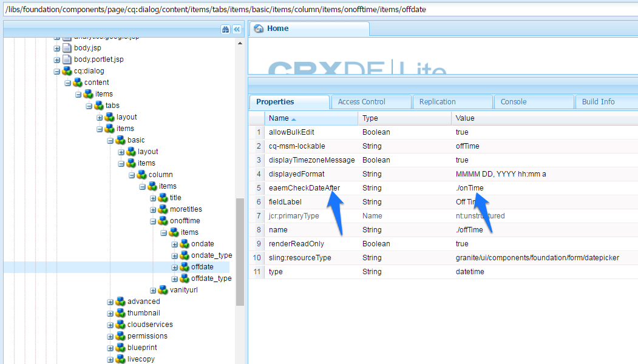Click the body.portlet.jsp file icon
The height and width of the screenshot is (364, 638).
tap(67, 59)
